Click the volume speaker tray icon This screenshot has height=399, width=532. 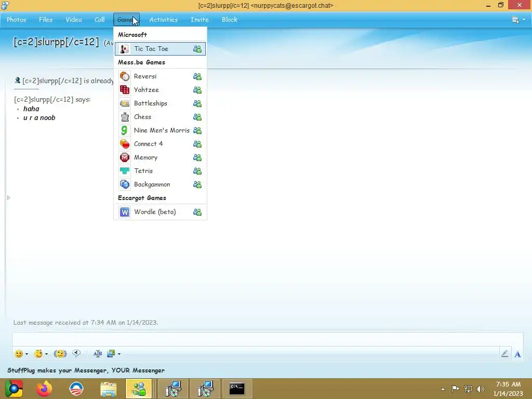click(x=481, y=389)
